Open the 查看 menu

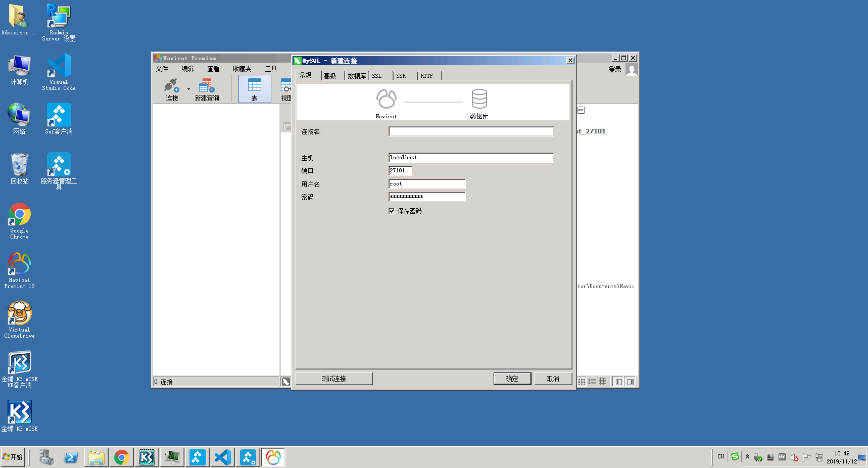213,69
